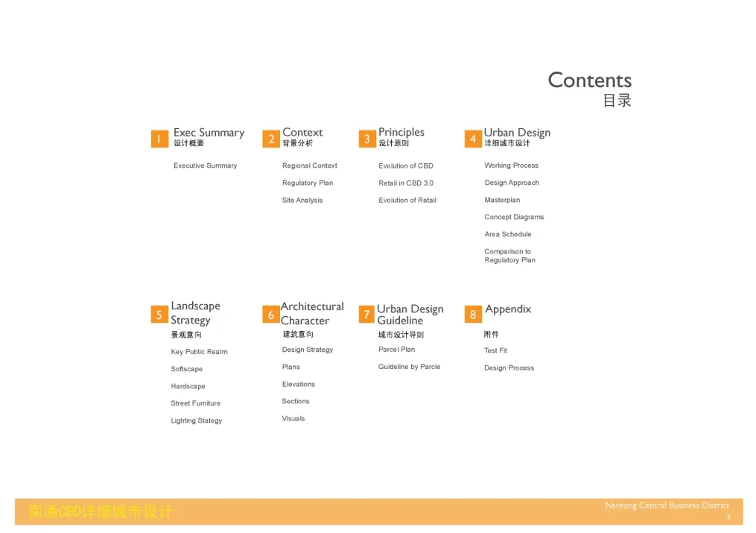
Task: Click the Site Analysis entry
Action: pos(302,201)
